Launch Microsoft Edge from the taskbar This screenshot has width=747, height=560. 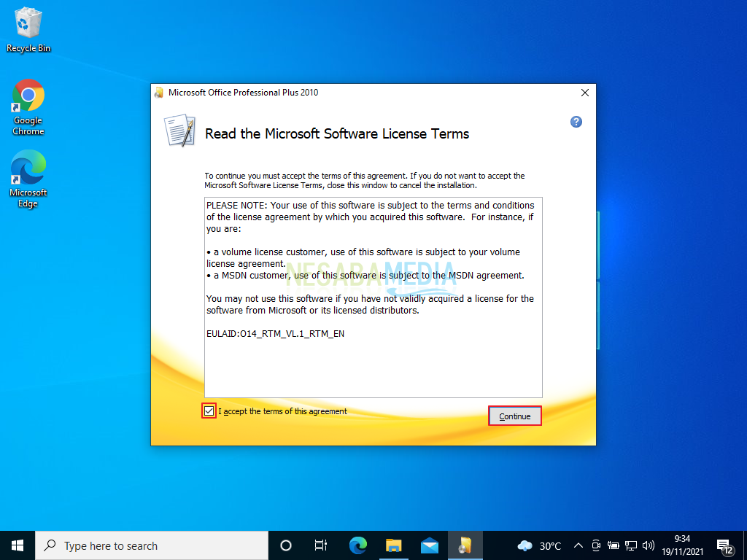click(x=357, y=545)
